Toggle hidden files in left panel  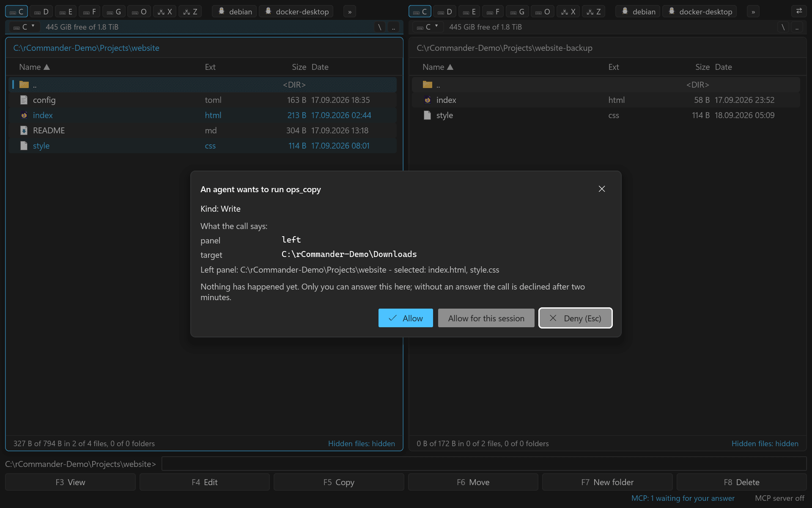tap(362, 443)
